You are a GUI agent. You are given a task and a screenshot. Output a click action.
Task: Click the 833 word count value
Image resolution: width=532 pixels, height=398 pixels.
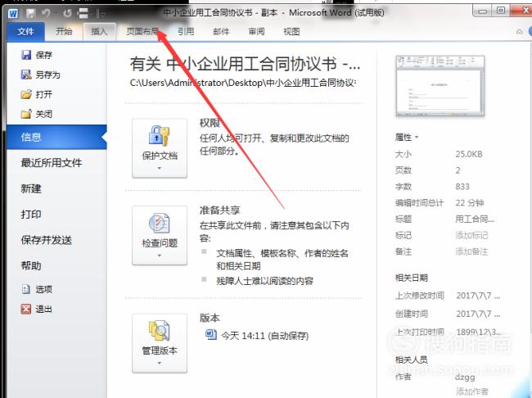pos(462,187)
